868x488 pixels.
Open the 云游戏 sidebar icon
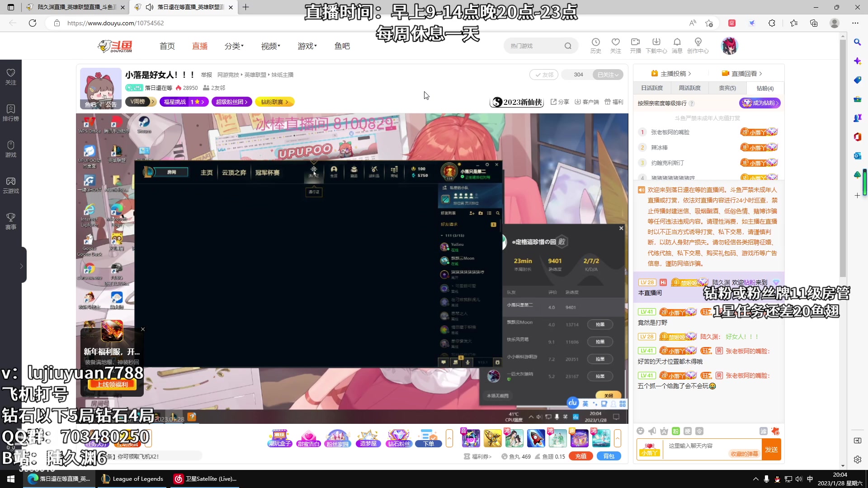[x=11, y=185]
